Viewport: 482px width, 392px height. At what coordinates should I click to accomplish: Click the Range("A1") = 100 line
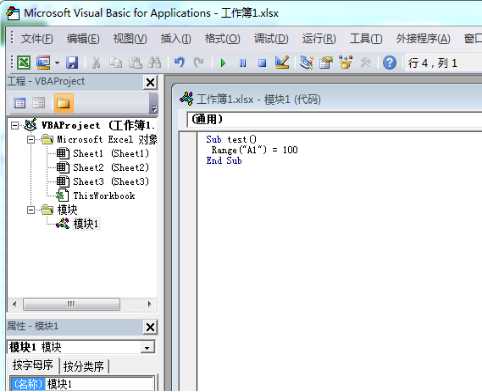click(255, 150)
